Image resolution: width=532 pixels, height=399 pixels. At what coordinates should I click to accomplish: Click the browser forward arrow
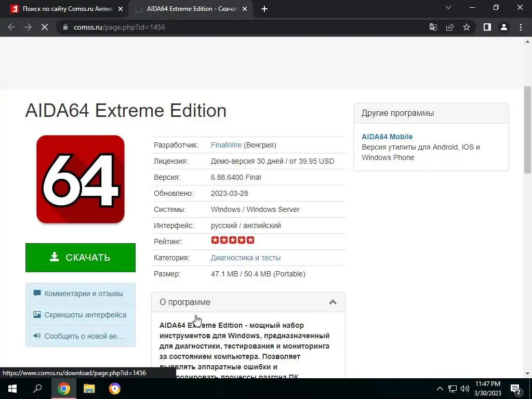click(28, 27)
